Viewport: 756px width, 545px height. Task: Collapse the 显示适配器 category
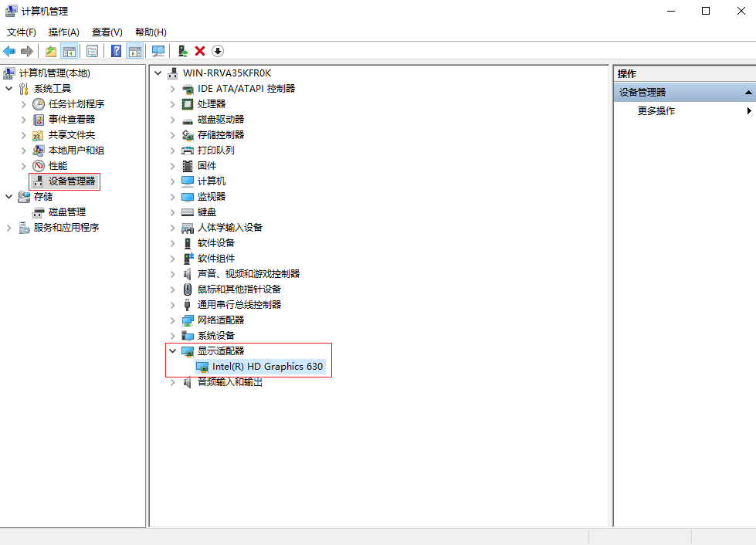(173, 351)
